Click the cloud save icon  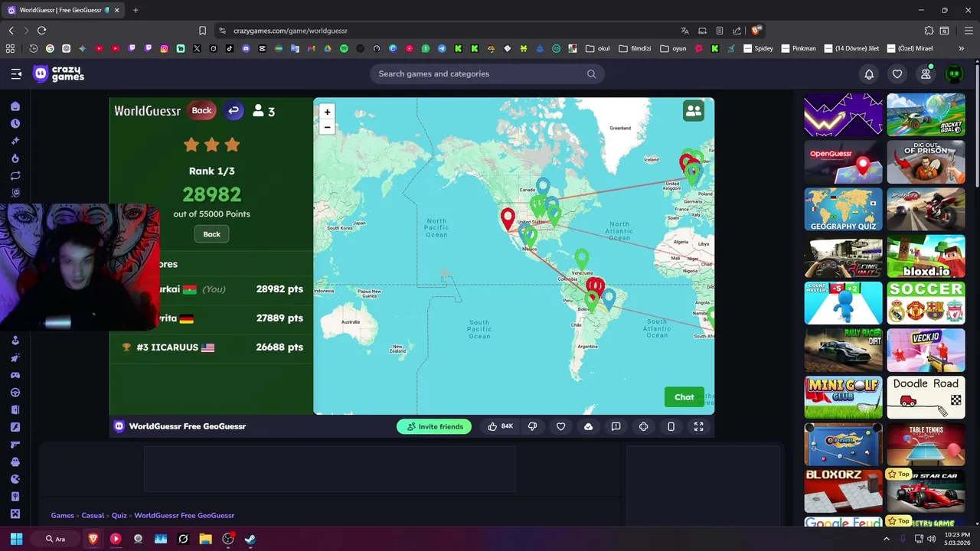point(588,426)
